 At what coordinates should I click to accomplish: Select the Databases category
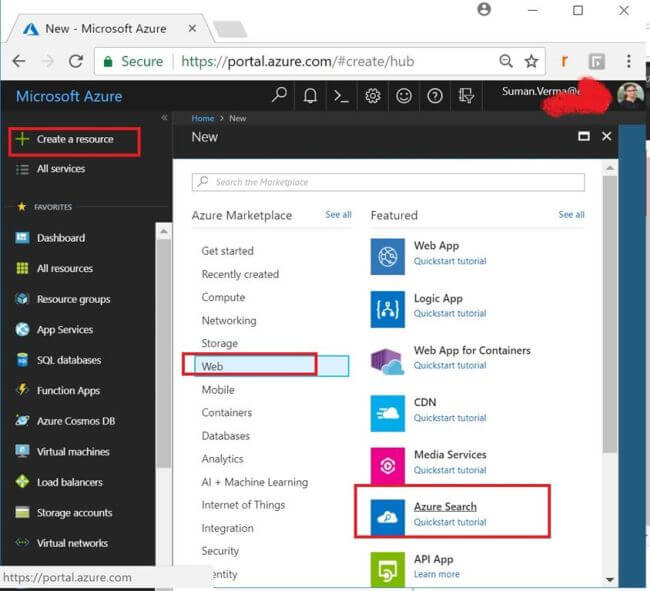(x=226, y=436)
